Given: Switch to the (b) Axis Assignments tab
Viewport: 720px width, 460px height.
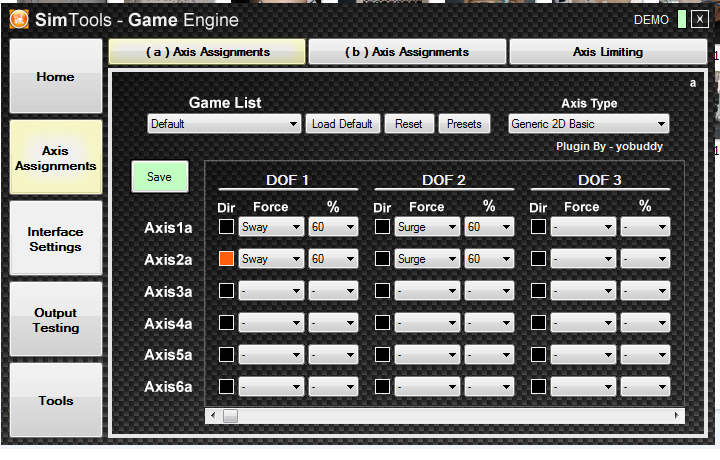Looking at the screenshot, I should [407, 52].
